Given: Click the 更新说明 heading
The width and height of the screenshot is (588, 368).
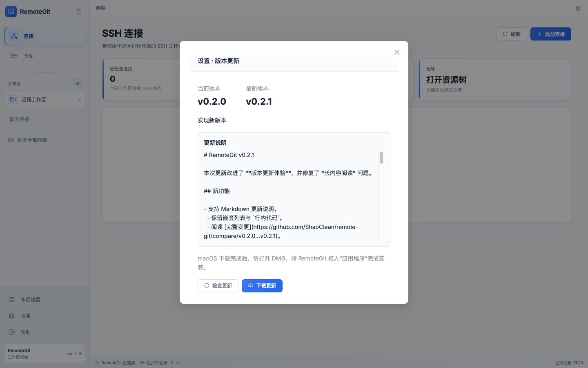Looking at the screenshot, I should 215,143.
